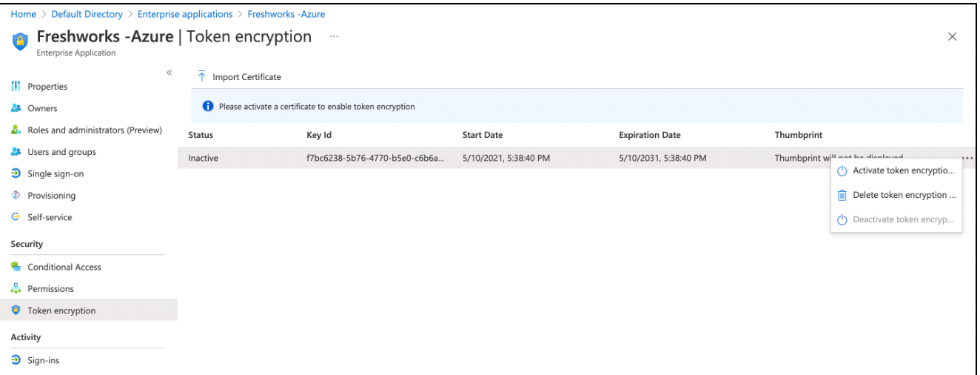Choose Activate token encryption from context menu
Screen dimensions: 980x375
click(x=896, y=171)
